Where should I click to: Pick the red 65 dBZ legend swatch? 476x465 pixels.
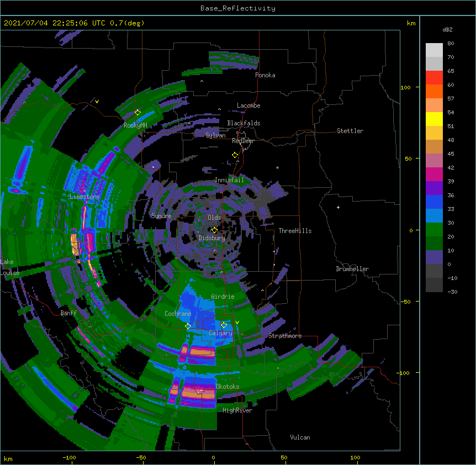pos(434,78)
